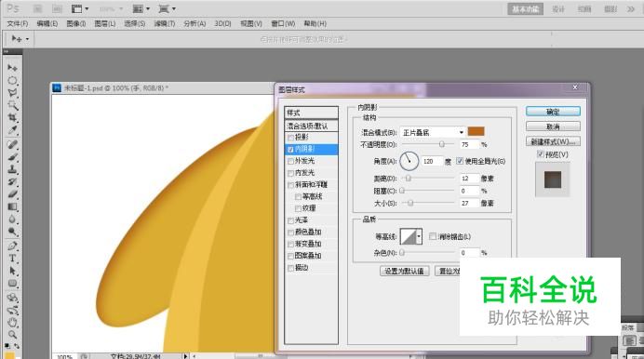
Task: Toggle the 使用全局光 checkbox
Action: (460, 161)
